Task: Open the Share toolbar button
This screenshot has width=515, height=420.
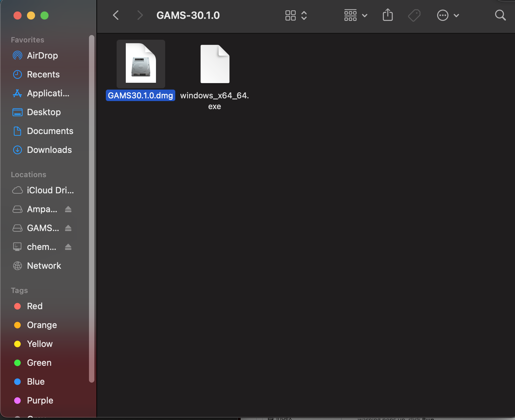Action: click(388, 15)
